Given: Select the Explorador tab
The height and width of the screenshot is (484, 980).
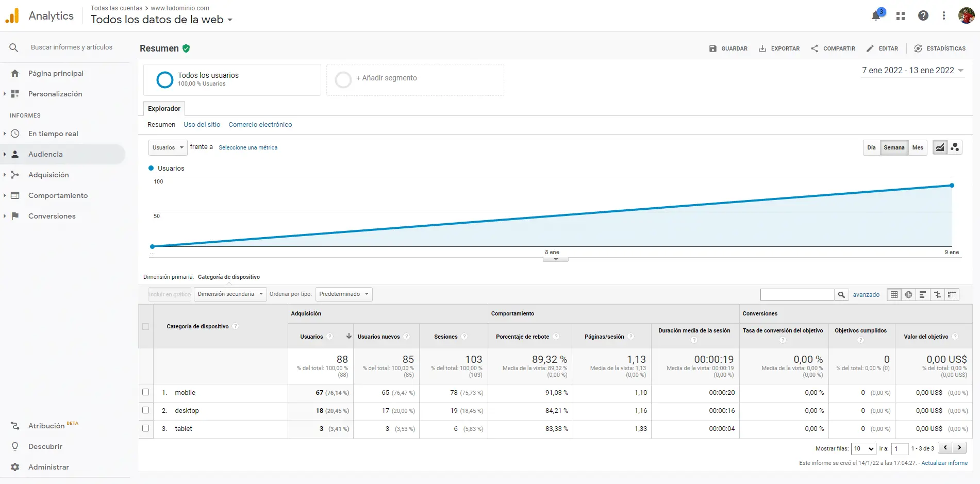Looking at the screenshot, I should coord(164,109).
